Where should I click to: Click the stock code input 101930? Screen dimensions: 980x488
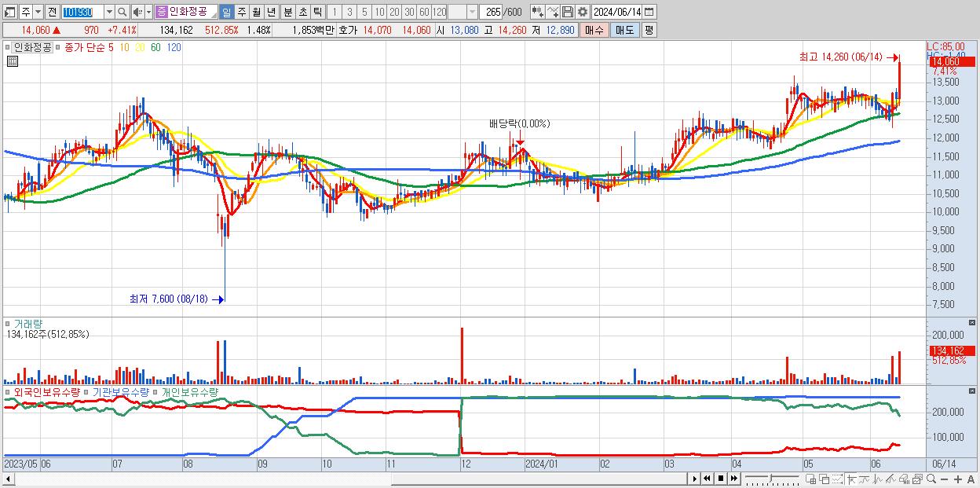tap(82, 12)
